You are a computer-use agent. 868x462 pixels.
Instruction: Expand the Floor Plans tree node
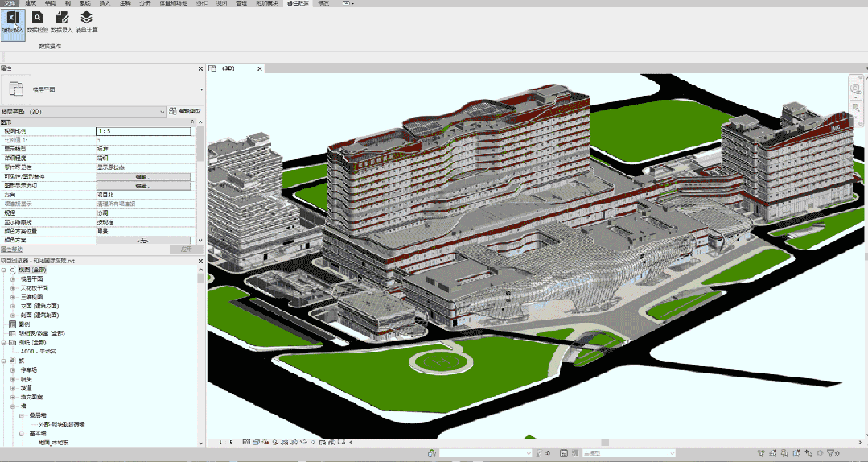(13, 278)
